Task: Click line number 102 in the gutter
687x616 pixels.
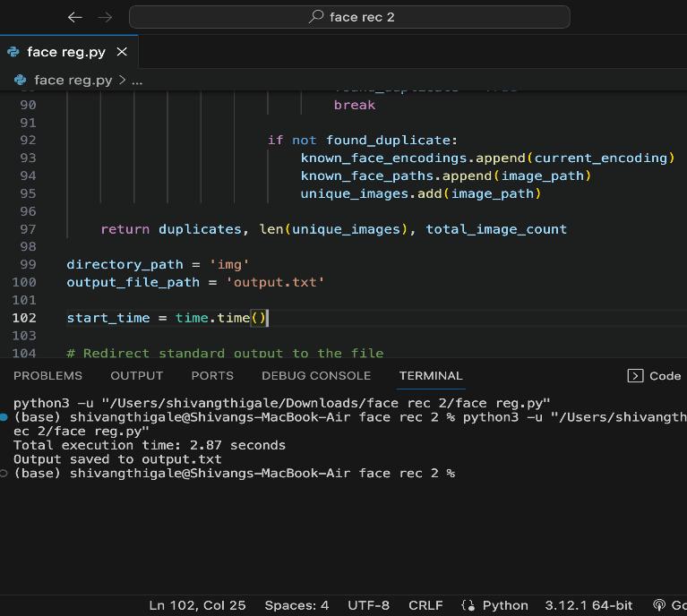Action: pos(24,318)
